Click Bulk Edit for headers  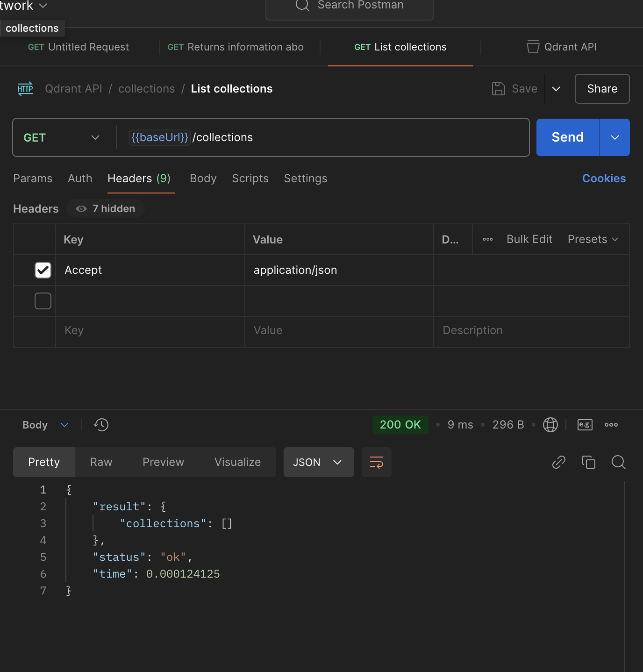[x=529, y=239]
